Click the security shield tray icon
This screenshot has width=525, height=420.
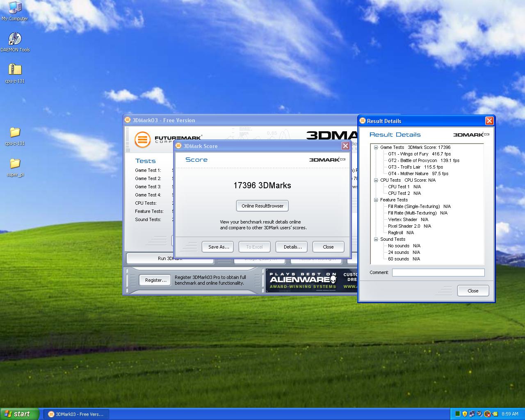click(465, 414)
